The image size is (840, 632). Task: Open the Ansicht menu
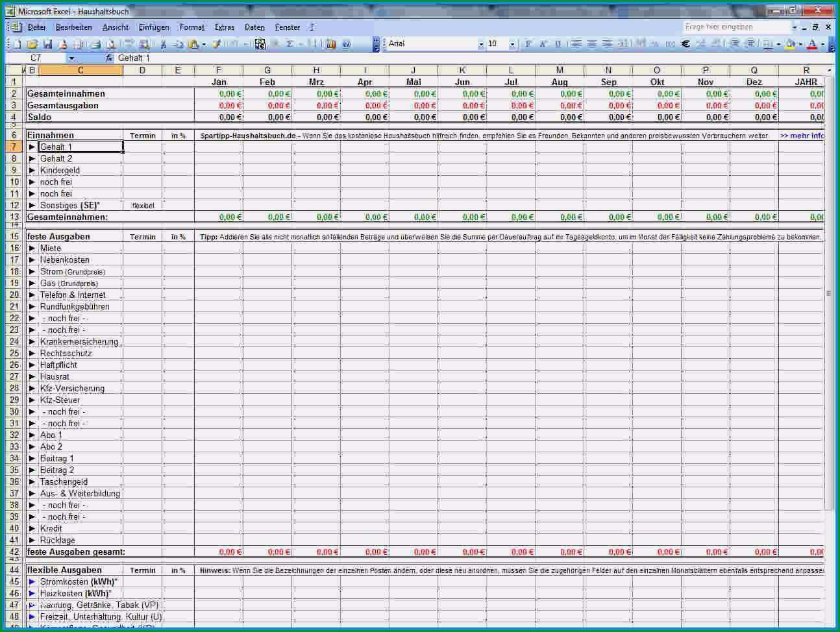pyautogui.click(x=116, y=27)
